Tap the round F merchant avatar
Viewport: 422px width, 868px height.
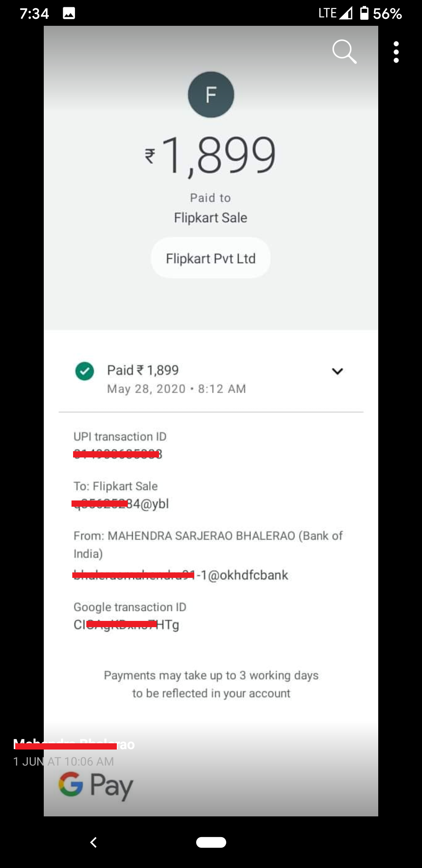211,95
